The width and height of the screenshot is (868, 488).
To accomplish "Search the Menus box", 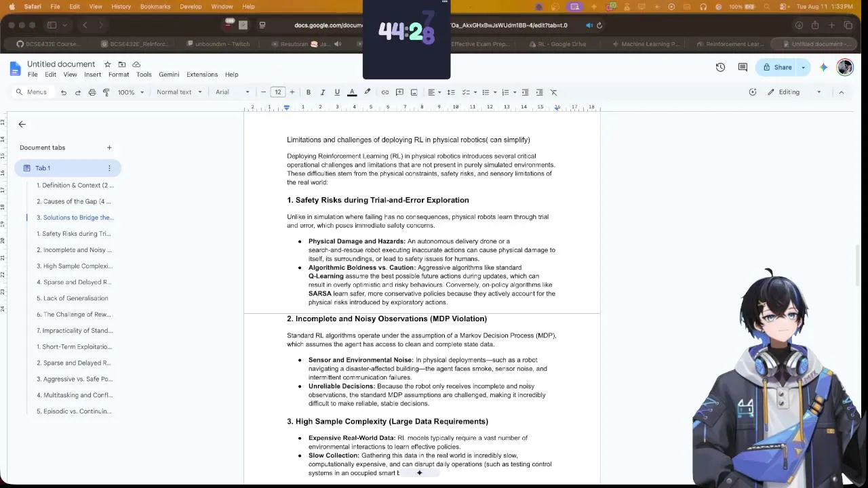I will pyautogui.click(x=33, y=92).
